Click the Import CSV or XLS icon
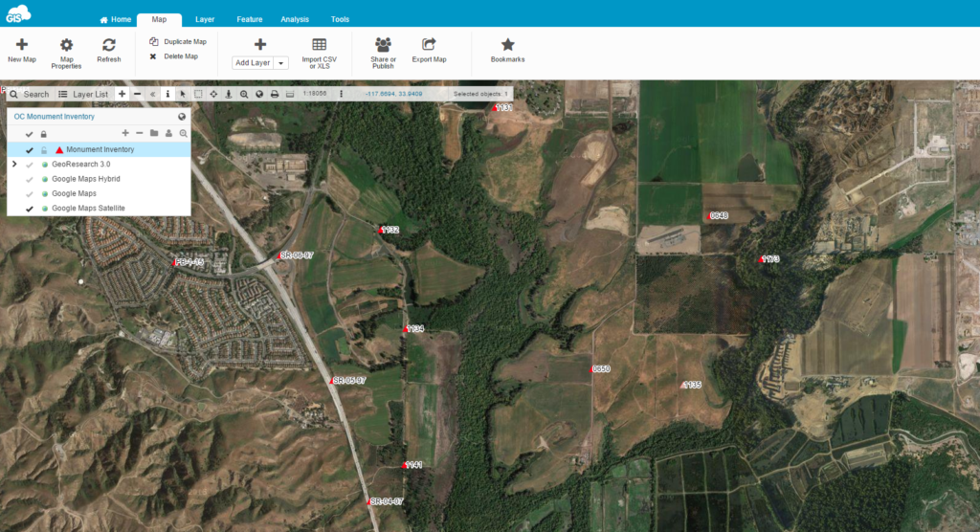The image size is (980, 532). (x=319, y=45)
